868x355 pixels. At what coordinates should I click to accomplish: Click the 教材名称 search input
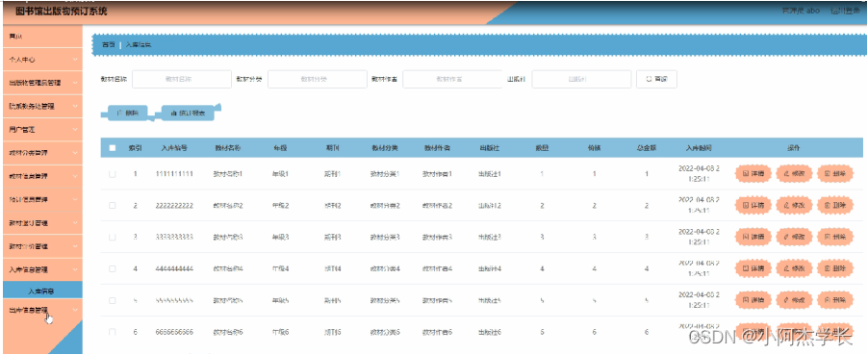[x=182, y=79]
